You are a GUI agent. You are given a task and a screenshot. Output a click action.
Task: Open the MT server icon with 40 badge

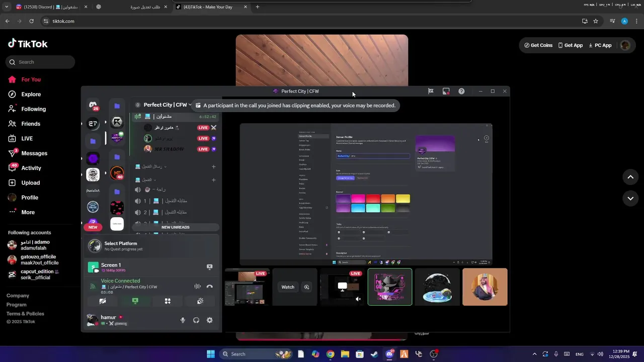point(117,173)
